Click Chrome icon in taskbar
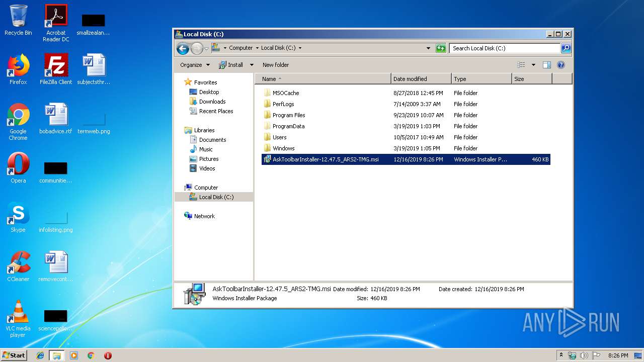The image size is (644, 362). (x=91, y=355)
